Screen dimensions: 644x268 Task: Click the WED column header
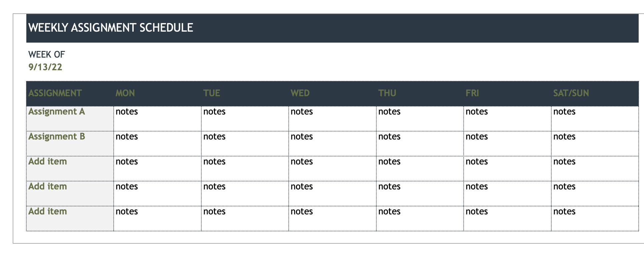tap(300, 93)
